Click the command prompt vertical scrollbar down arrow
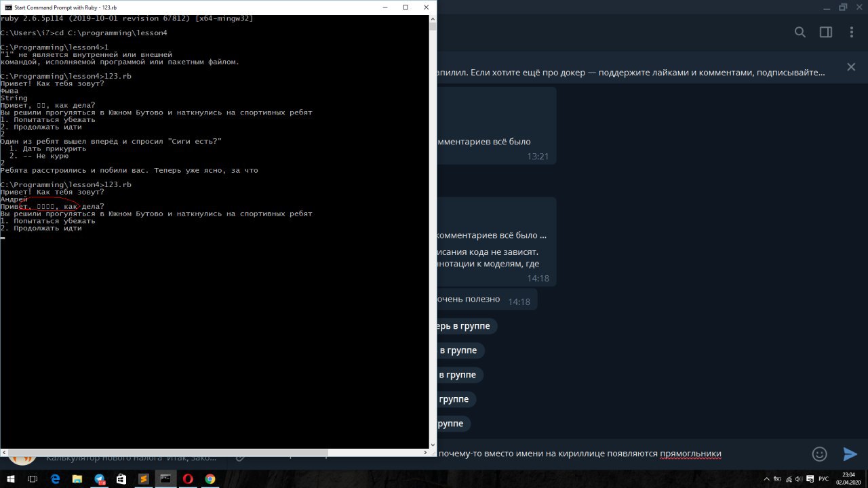 [x=432, y=445]
